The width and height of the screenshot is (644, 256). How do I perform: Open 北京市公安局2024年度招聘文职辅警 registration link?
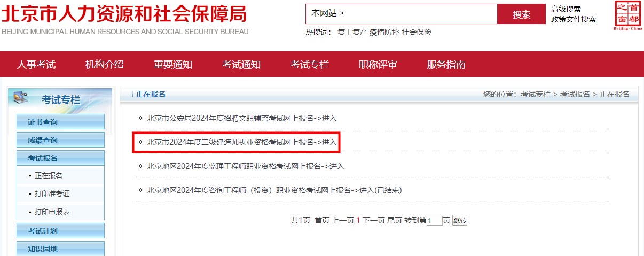[242, 118]
